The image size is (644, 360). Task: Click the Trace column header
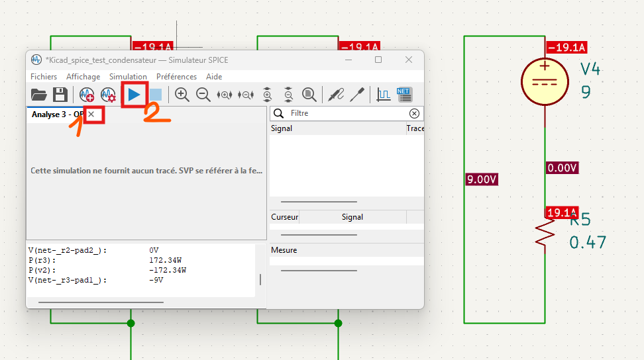pos(415,128)
